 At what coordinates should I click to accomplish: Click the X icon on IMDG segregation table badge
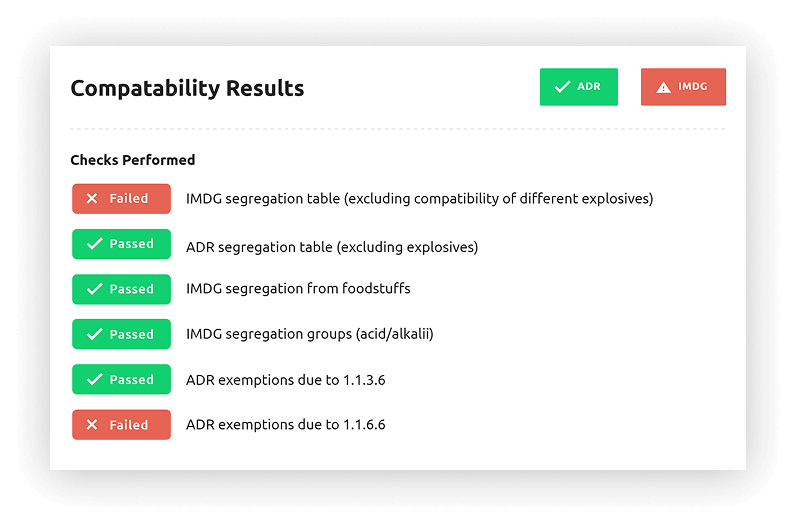92,199
